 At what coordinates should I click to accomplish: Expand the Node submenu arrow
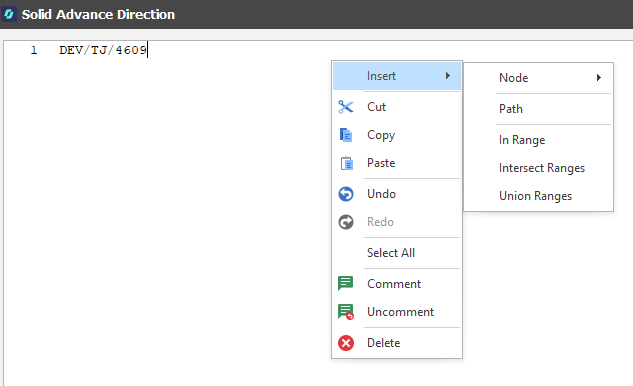point(599,78)
